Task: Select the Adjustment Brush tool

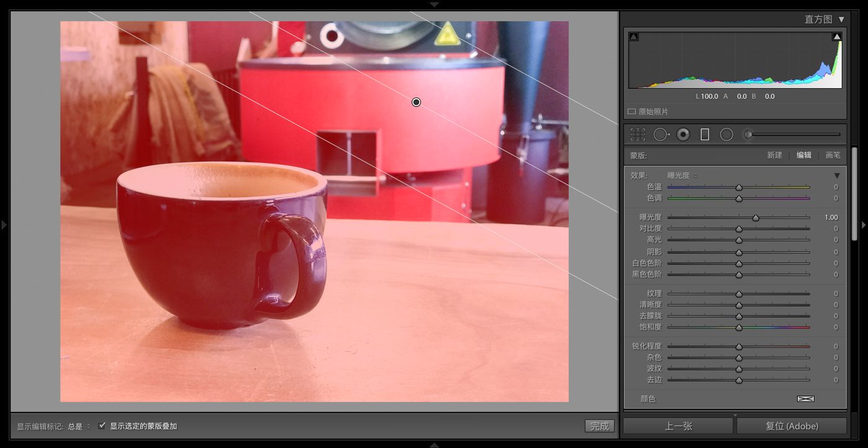Action: point(792,134)
